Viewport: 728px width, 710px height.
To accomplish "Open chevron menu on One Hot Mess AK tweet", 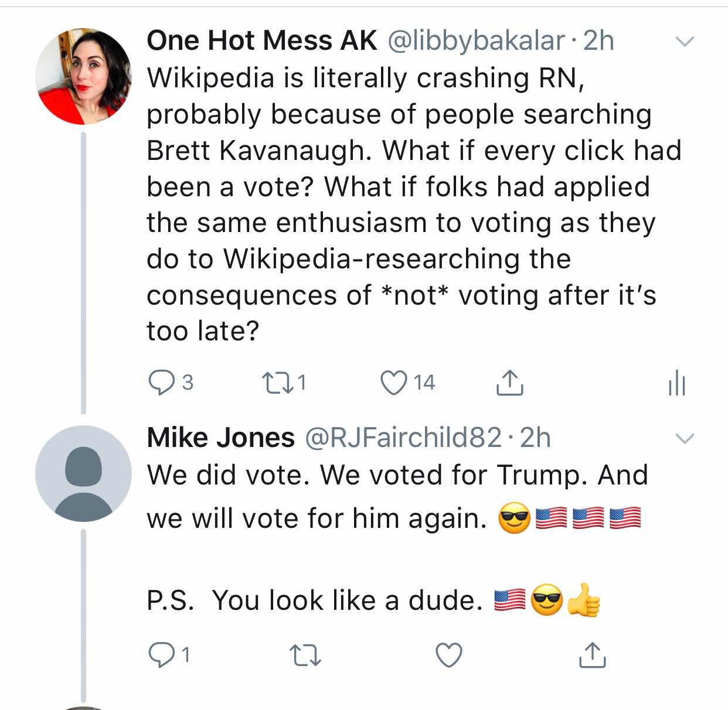I will tap(684, 42).
